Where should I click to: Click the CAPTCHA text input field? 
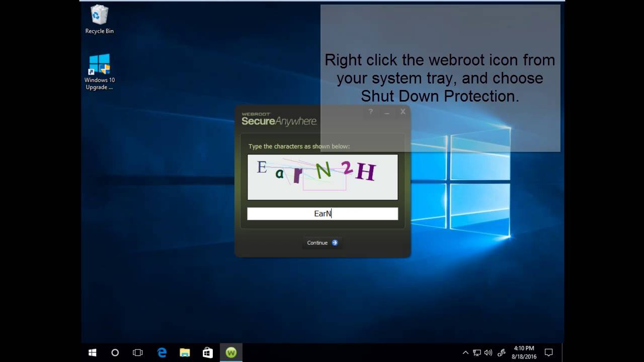click(x=323, y=214)
